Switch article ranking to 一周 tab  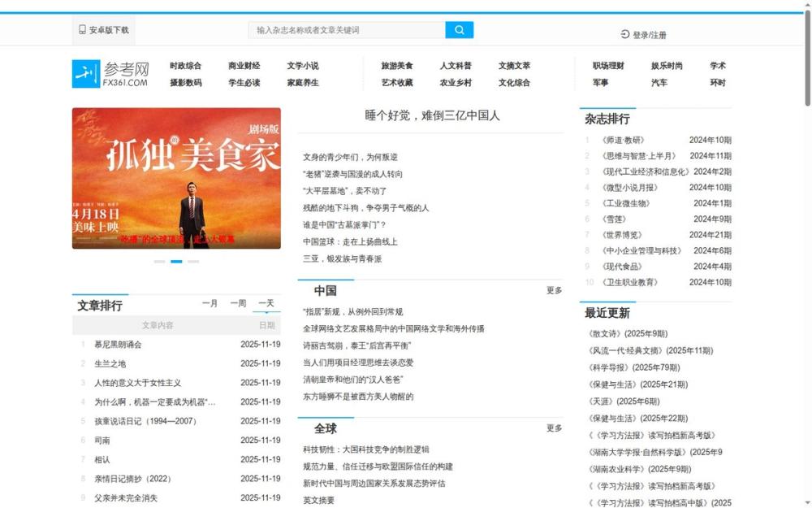pos(238,303)
